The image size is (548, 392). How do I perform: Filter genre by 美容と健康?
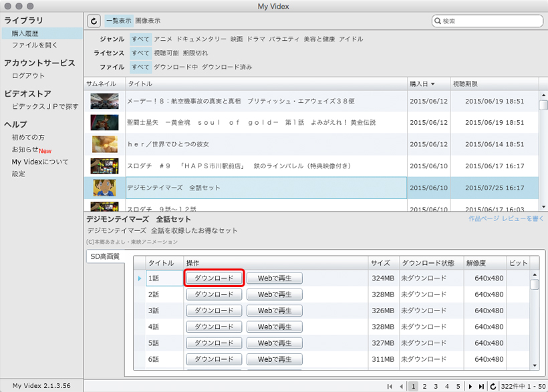319,39
